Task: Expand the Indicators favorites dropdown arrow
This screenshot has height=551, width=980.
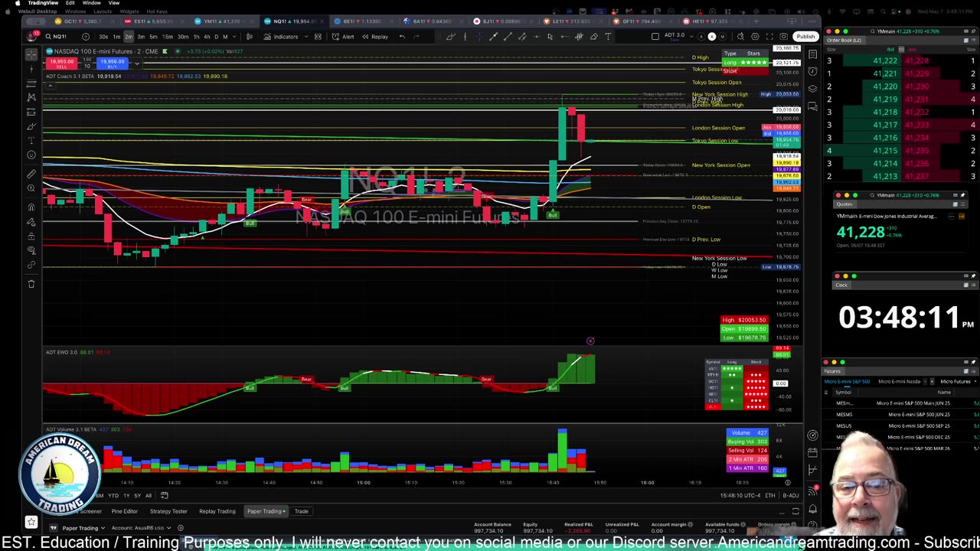Action: (x=305, y=37)
